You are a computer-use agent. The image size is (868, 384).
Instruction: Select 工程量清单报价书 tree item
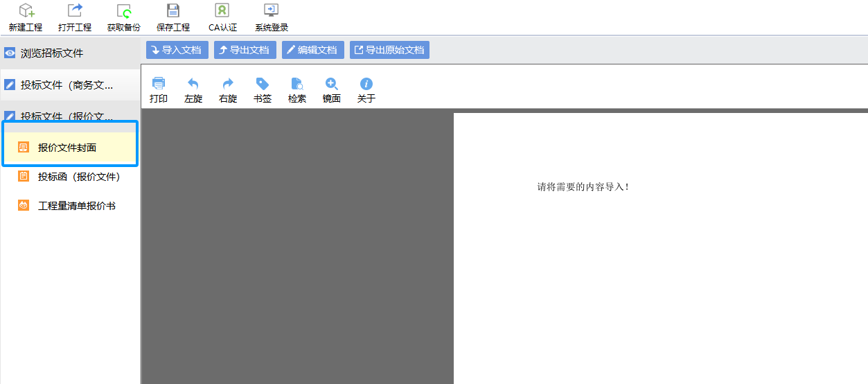click(70, 206)
